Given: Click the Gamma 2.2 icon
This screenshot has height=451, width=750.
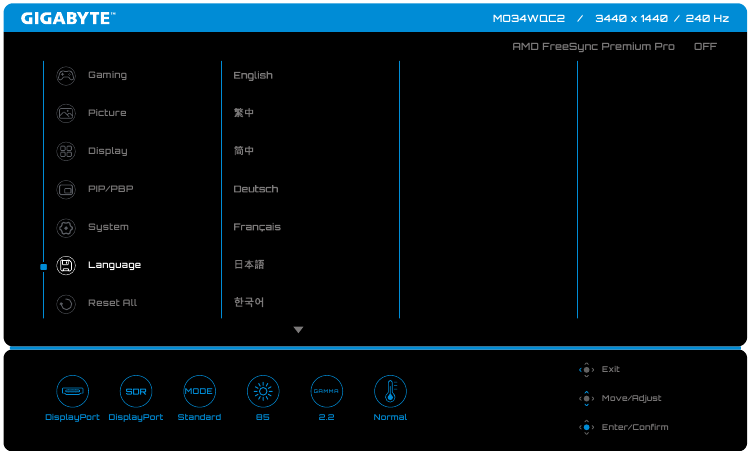Looking at the screenshot, I should pyautogui.click(x=326, y=391).
